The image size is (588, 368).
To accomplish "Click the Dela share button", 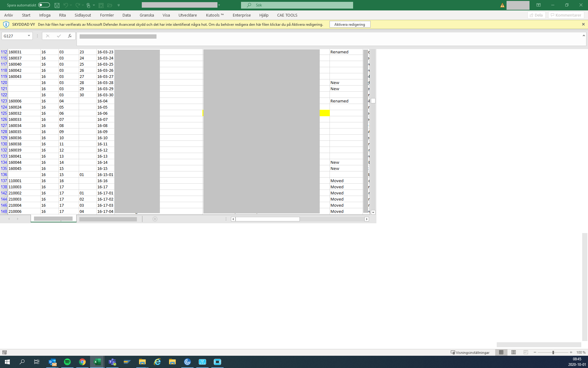I will [536, 15].
